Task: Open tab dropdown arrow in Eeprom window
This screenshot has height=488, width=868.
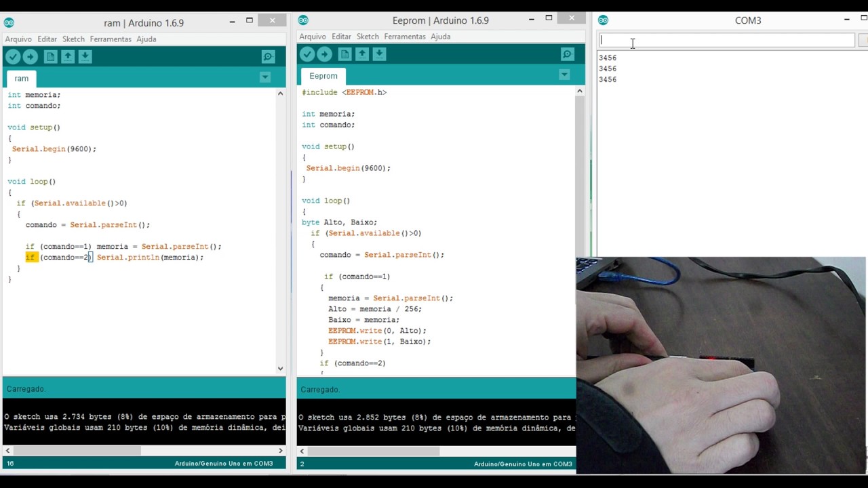Action: (x=564, y=75)
